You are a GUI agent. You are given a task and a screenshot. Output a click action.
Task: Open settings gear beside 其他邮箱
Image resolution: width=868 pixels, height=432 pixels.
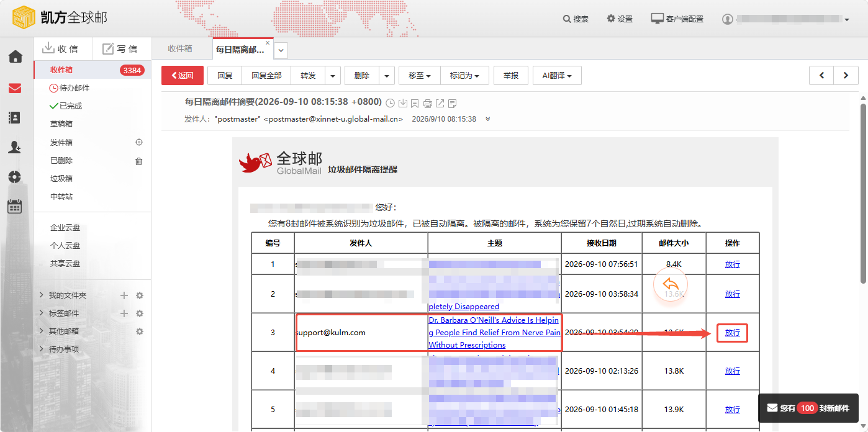(140, 331)
